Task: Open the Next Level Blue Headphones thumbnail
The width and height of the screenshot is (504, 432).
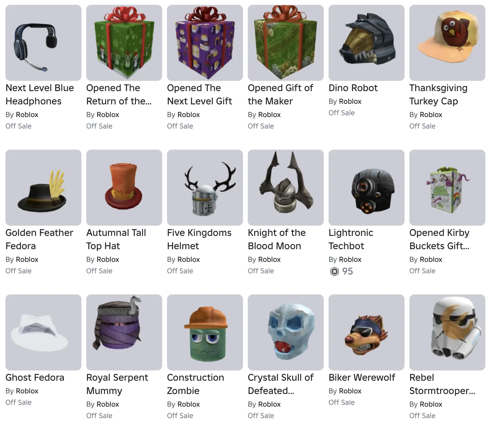Action: (x=43, y=43)
